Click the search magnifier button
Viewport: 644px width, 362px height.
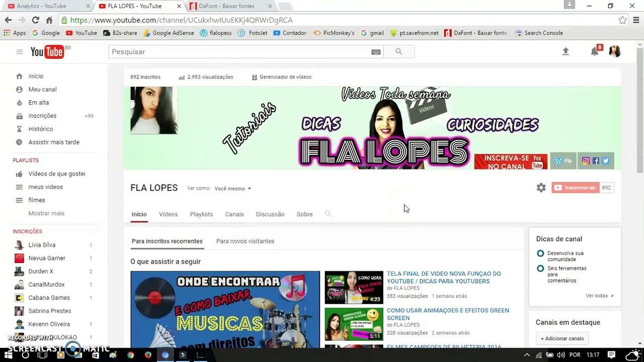pyautogui.click(x=399, y=52)
